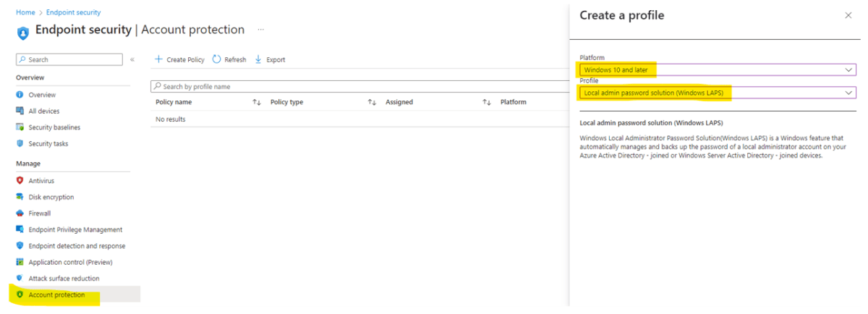Sort by Assigned column arrows
This screenshot has height=314, width=868.
coord(487,102)
